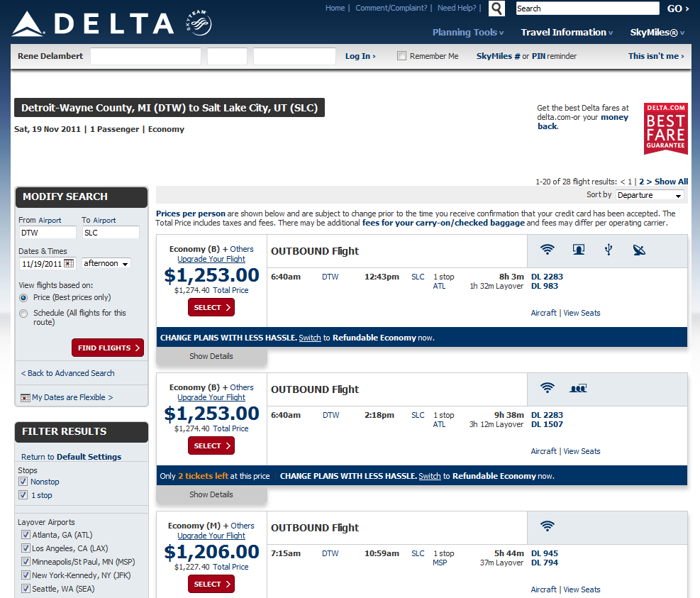Click the satellite TV amenity icon

tap(639, 250)
